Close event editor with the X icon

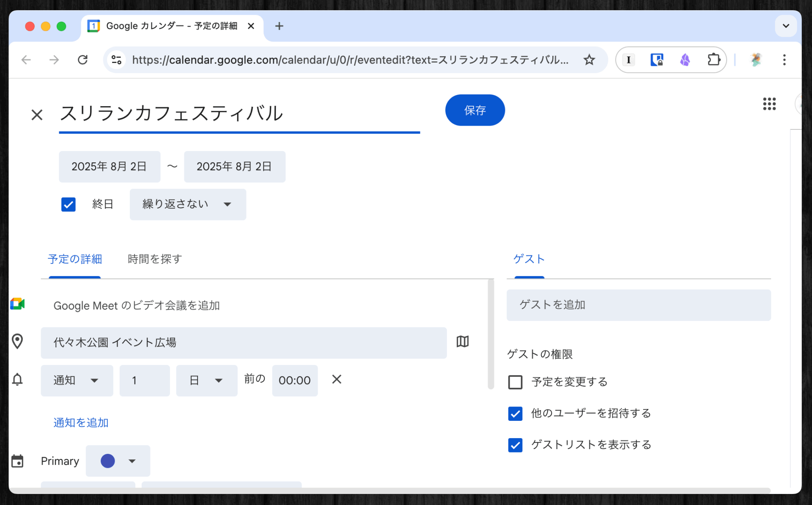tap(37, 115)
